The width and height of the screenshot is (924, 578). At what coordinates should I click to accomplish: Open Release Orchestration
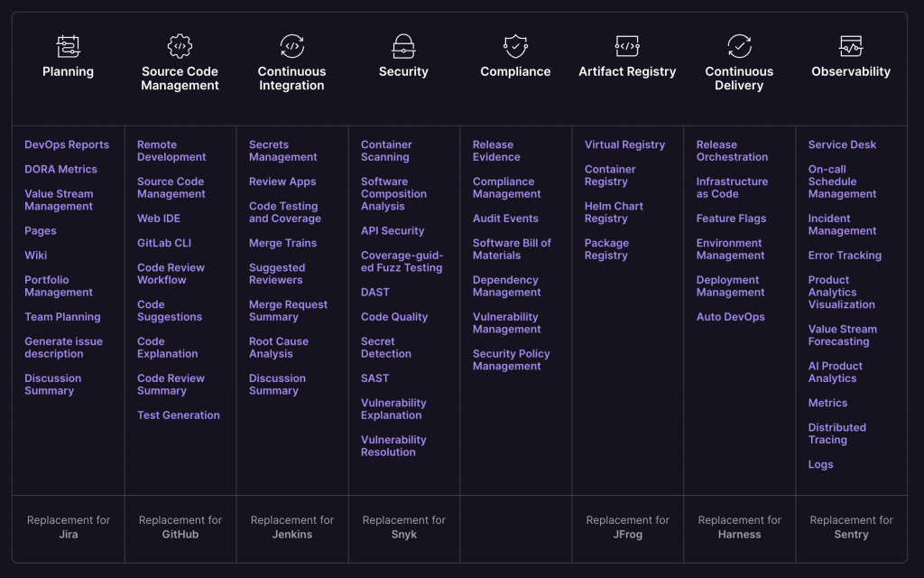point(732,151)
